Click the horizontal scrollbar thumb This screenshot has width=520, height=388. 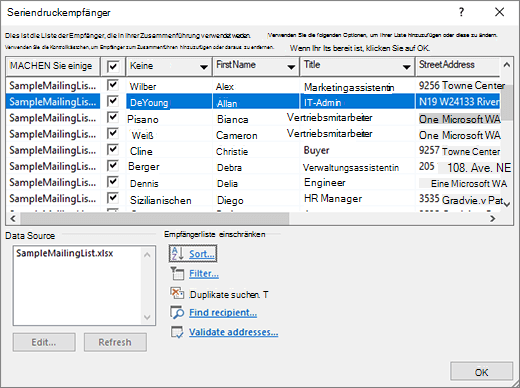pyautogui.click(x=155, y=219)
